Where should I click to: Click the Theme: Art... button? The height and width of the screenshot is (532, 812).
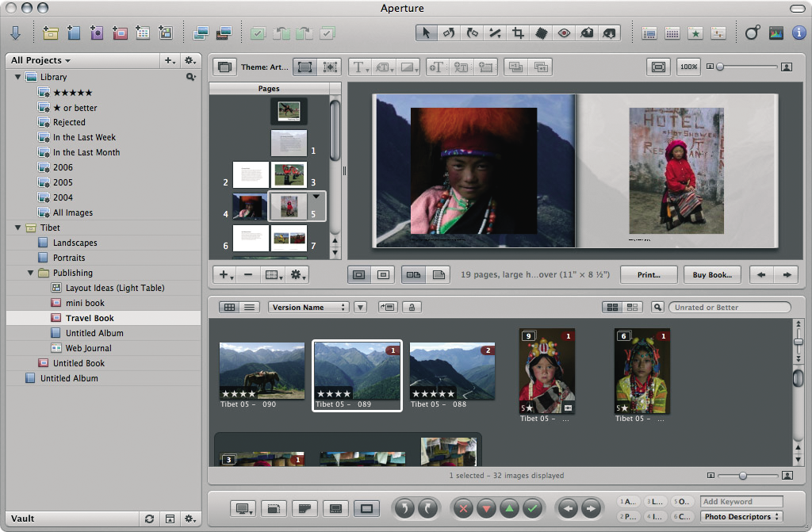(265, 67)
